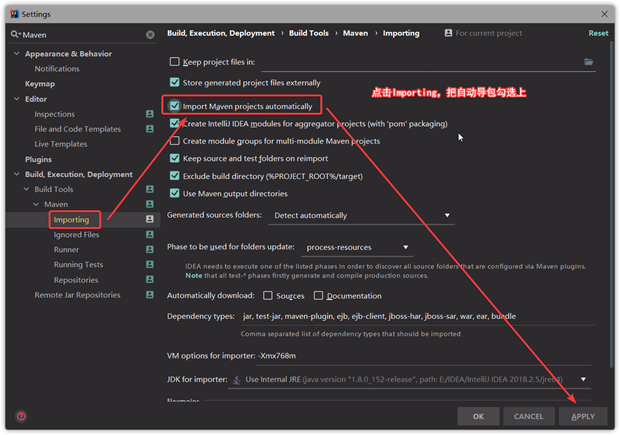Enable automatic download of Documentation
The width and height of the screenshot is (620, 435).
[x=318, y=295]
